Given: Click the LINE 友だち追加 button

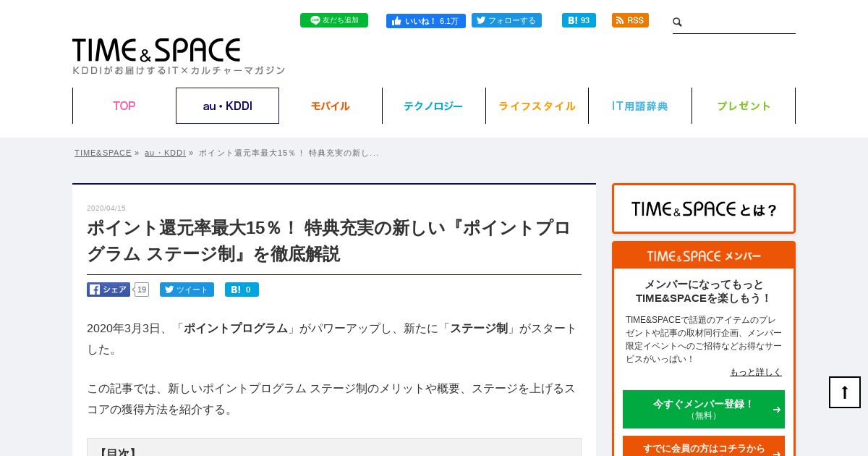Looking at the screenshot, I should pos(334,20).
